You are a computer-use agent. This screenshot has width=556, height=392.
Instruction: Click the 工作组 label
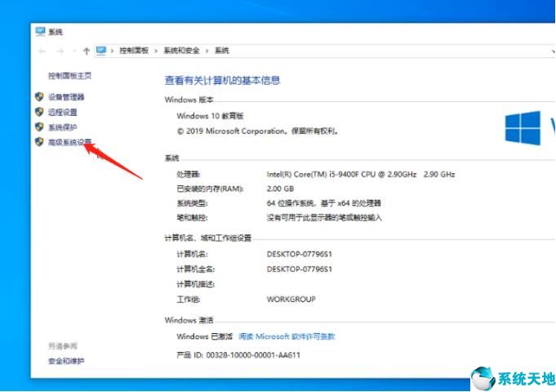pyautogui.click(x=189, y=300)
